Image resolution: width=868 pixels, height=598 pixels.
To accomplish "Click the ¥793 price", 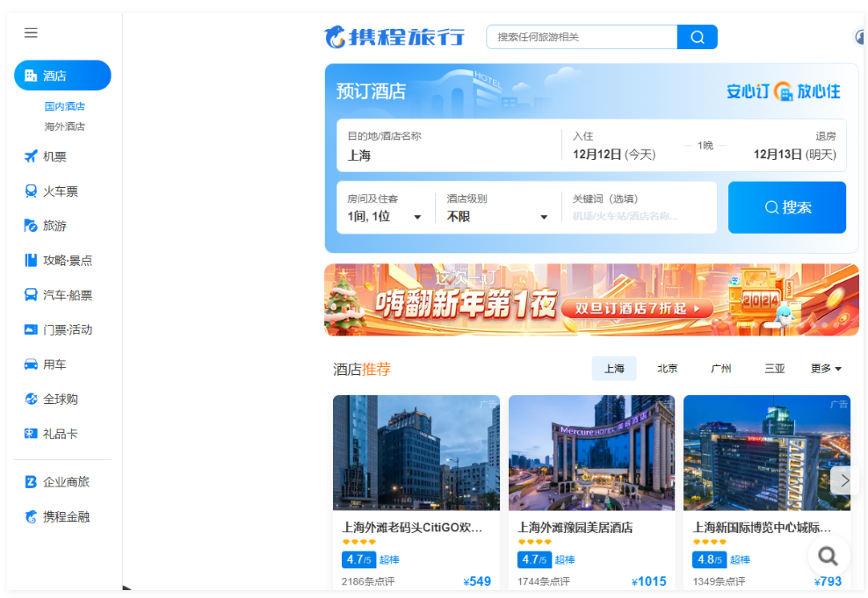I will 828,581.
